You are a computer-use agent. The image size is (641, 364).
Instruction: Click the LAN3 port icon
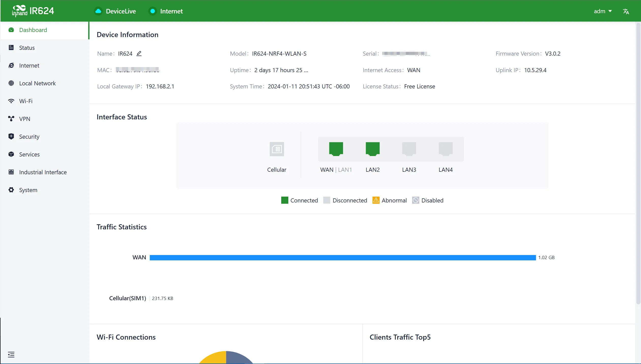coord(409,149)
